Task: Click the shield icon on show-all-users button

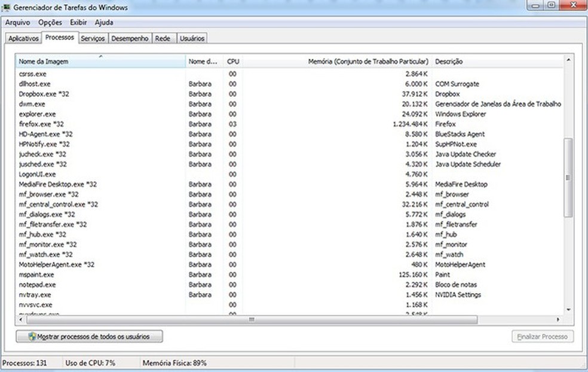Action: pos(32,337)
